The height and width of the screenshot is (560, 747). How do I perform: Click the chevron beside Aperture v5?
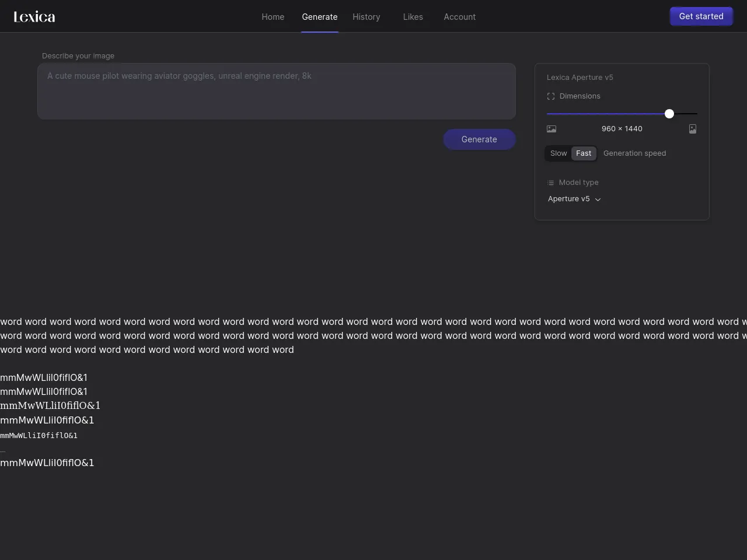coord(598,199)
